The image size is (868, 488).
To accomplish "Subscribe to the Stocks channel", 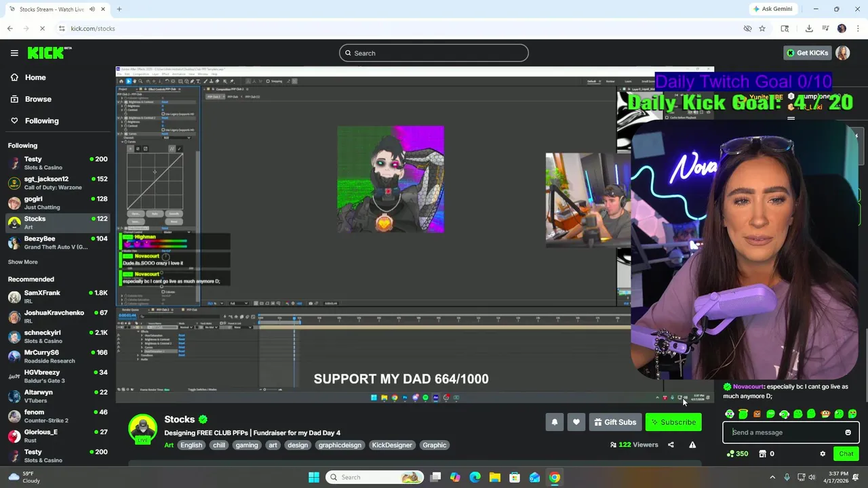I will coord(673,422).
